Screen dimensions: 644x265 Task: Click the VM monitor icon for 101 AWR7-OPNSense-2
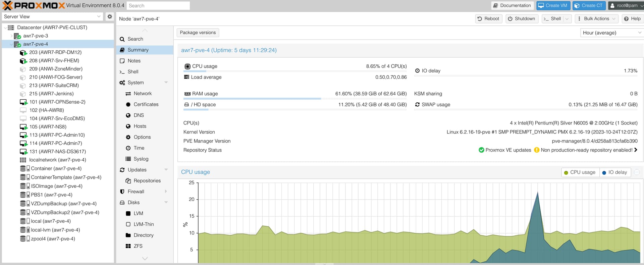[x=23, y=102]
